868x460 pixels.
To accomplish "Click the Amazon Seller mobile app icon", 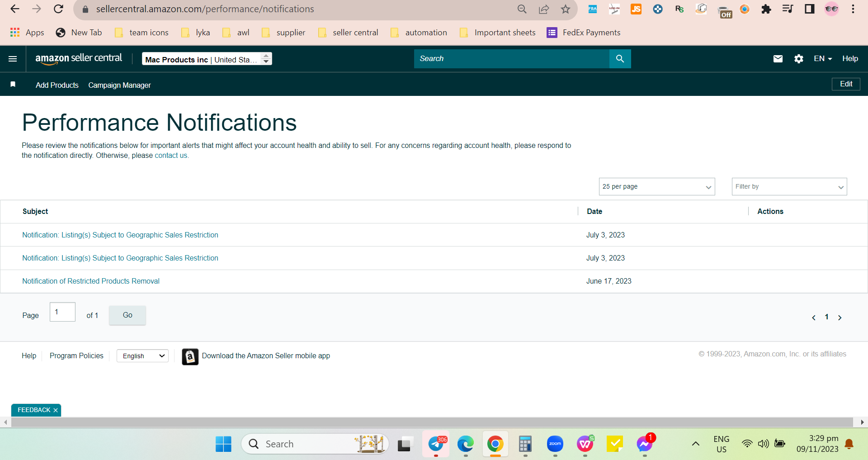I will pyautogui.click(x=190, y=356).
